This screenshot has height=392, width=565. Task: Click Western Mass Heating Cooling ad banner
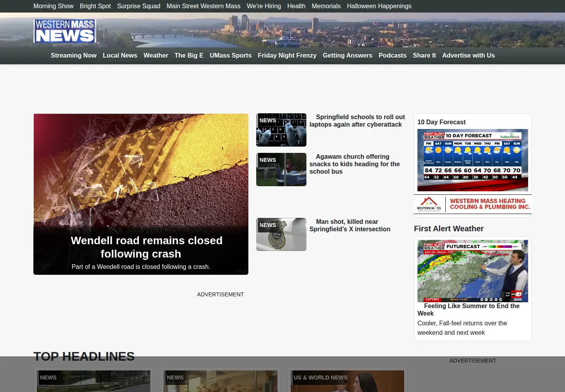(473, 204)
